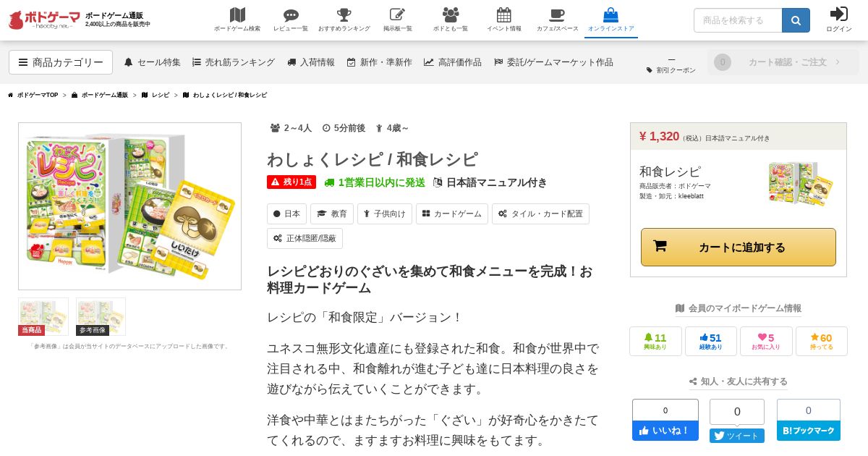Go to ボードゲーム通販 breadcrumb
Viewport: 868px width, 456px height.
[100, 95]
